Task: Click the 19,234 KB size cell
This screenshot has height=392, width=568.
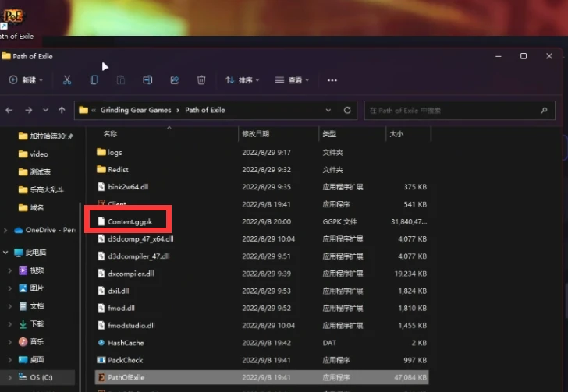Action: [410, 274]
